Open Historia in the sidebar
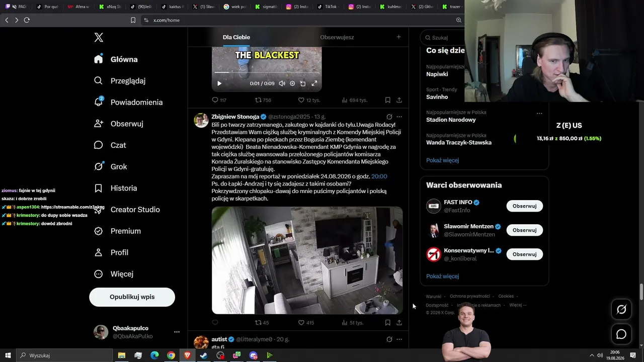Screen dimensions: 644x362 tap(116, 188)
